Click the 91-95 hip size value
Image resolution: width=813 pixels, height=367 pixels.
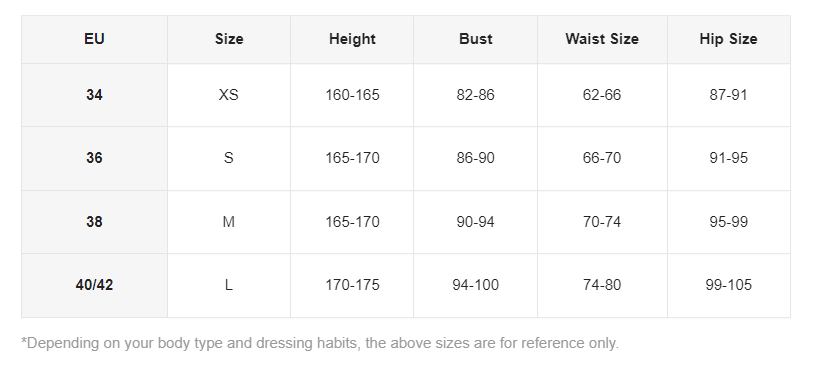(x=728, y=158)
